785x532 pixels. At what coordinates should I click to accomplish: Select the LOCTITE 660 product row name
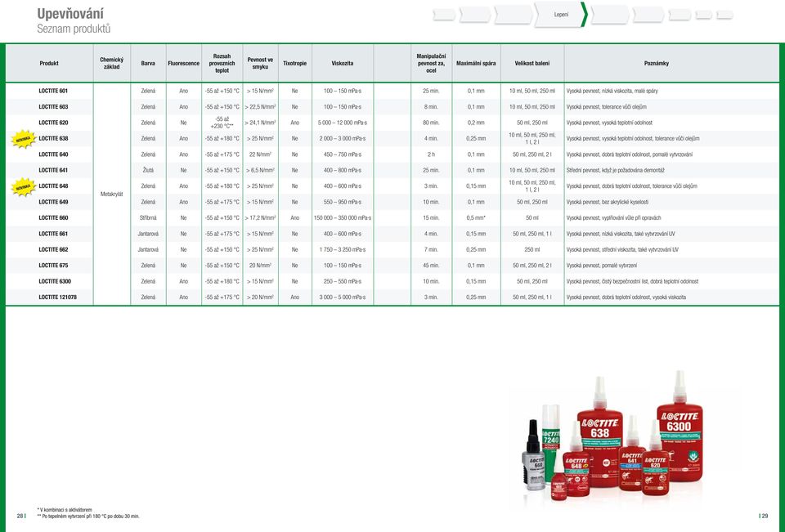53,218
